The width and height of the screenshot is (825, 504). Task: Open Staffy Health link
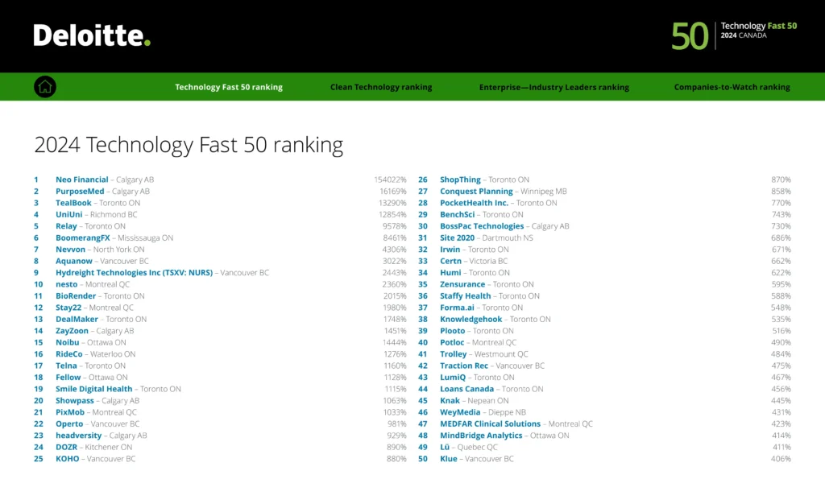pos(465,296)
